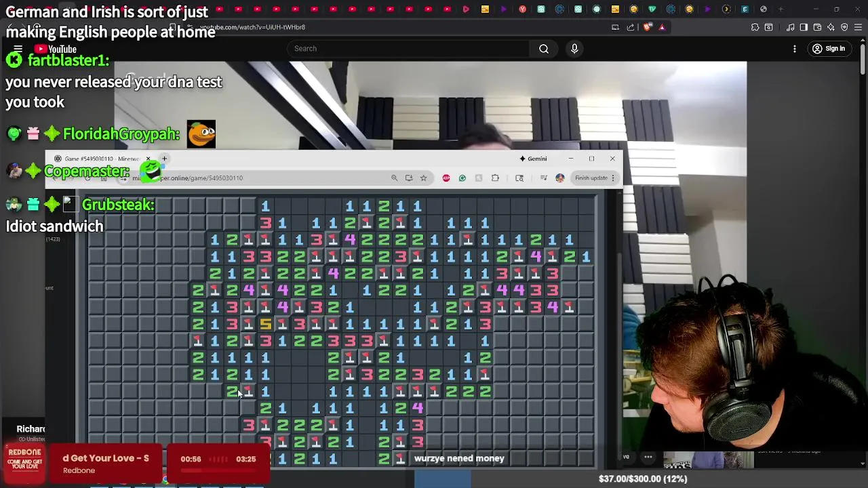Click the Gemini button in Chrome title bar

click(x=533, y=159)
